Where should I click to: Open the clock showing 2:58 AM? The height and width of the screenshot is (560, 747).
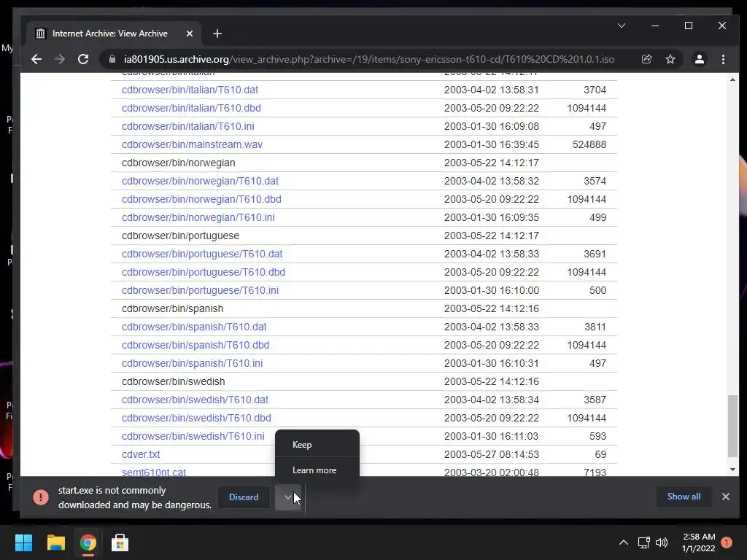[699, 542]
